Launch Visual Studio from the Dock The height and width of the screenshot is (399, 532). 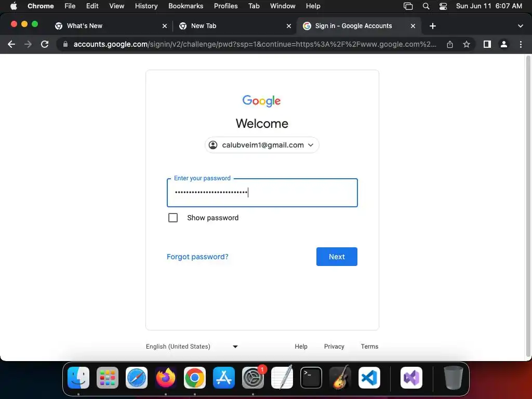411,378
